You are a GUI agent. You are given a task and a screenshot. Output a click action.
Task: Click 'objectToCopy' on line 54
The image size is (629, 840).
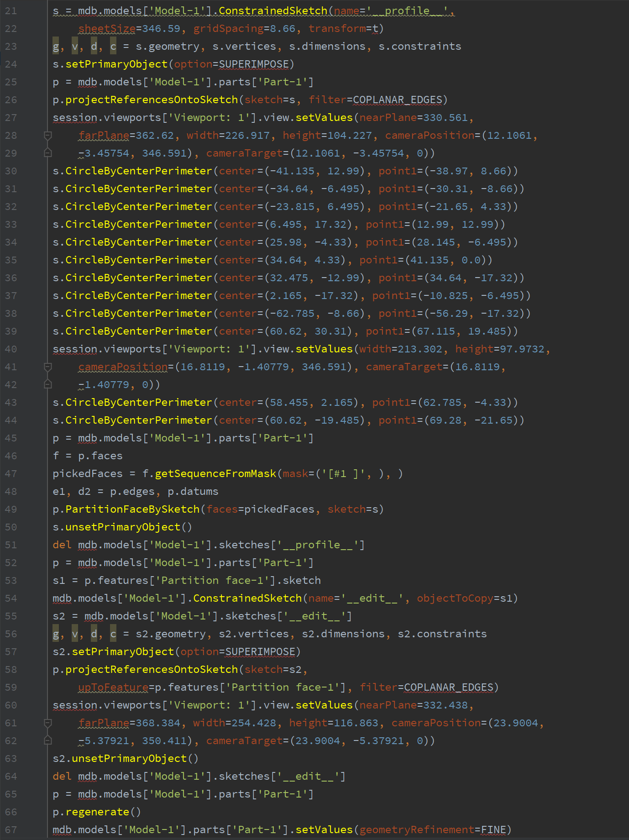coord(455,598)
